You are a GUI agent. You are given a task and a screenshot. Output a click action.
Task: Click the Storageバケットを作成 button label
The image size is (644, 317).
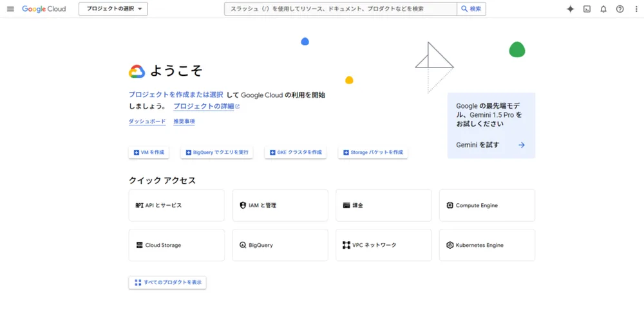pyautogui.click(x=377, y=152)
